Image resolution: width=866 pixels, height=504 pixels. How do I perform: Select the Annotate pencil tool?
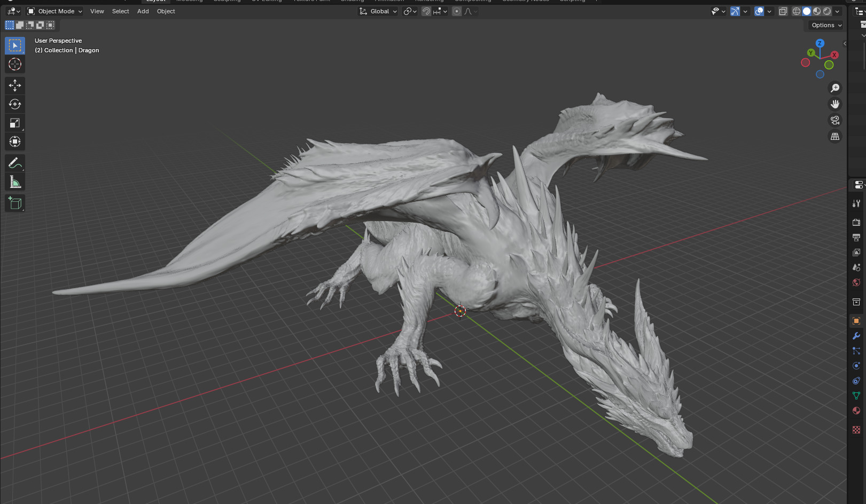pos(15,163)
